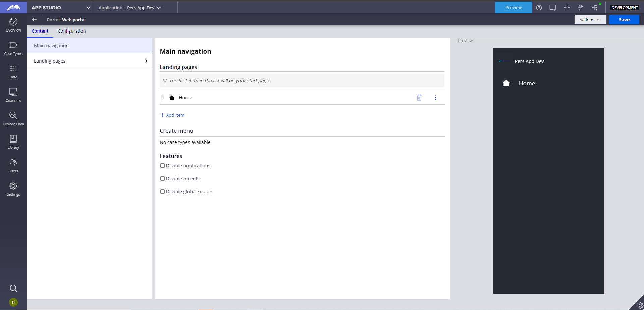Click the back arrow beside Portal

click(34, 20)
